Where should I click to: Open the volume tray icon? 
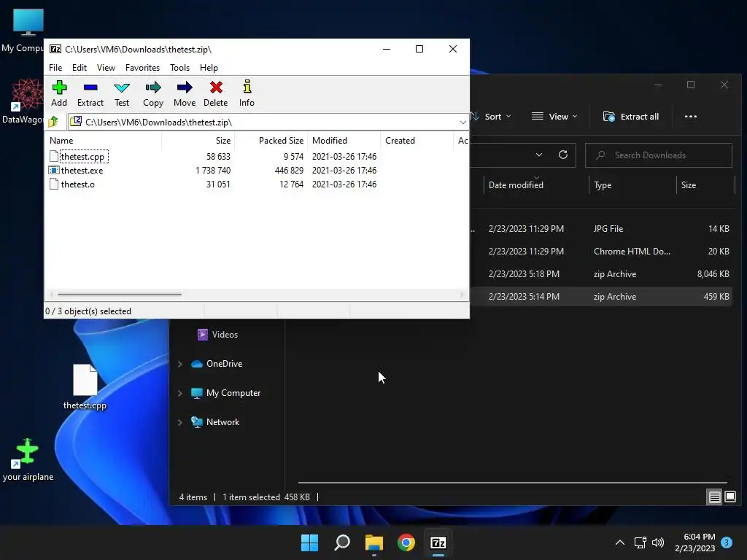pyautogui.click(x=658, y=542)
